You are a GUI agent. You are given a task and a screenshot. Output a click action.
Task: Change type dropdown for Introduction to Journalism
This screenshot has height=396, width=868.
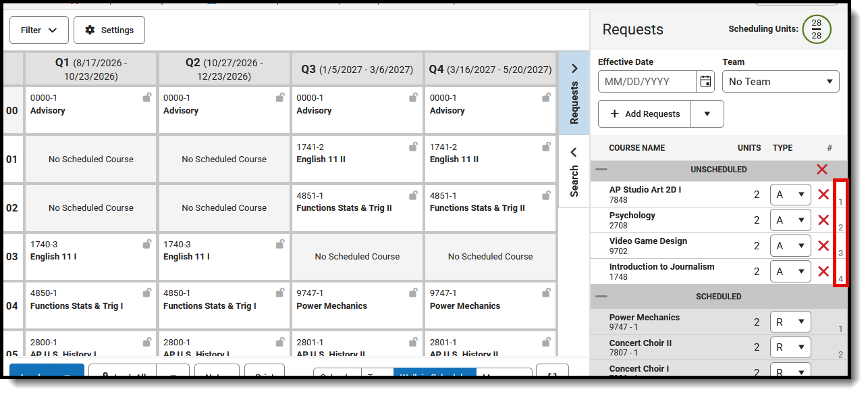[791, 272]
